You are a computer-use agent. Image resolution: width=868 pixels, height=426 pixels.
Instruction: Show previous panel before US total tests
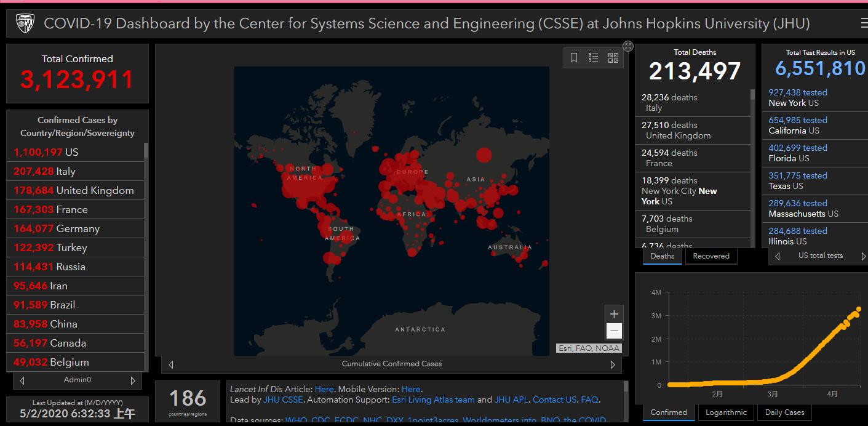point(778,256)
